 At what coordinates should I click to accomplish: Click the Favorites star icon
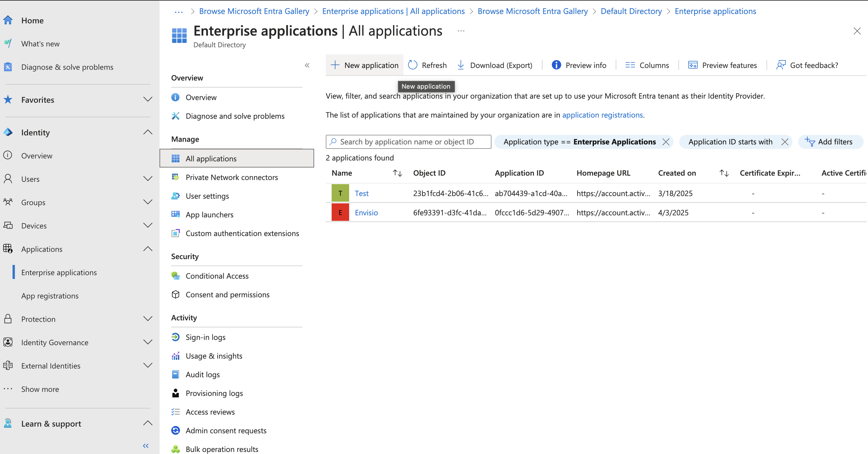(8, 99)
